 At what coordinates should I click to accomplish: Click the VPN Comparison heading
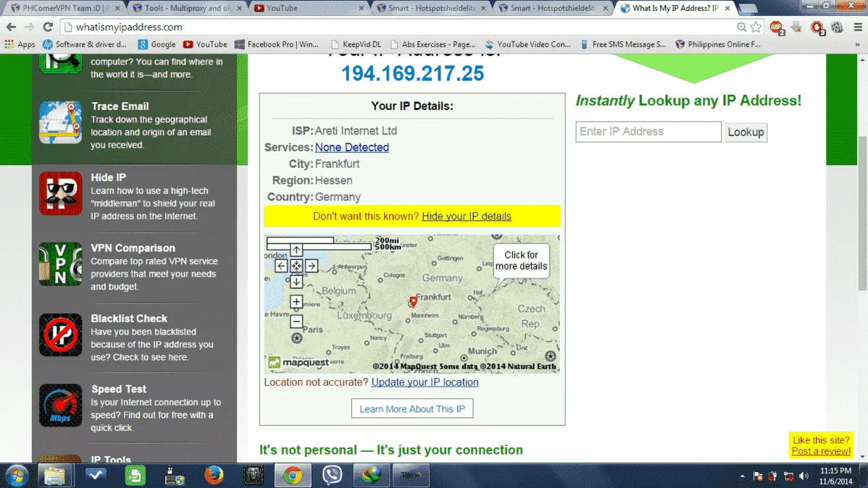133,248
